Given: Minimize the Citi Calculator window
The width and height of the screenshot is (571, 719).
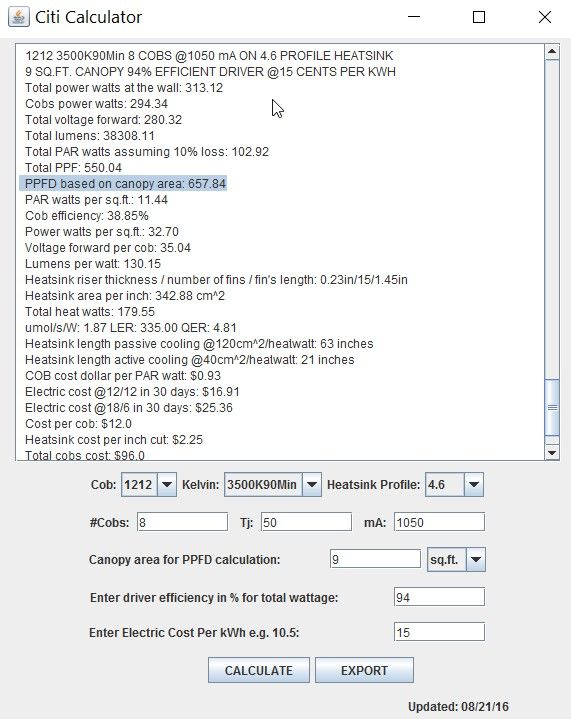Looking at the screenshot, I should (414, 17).
